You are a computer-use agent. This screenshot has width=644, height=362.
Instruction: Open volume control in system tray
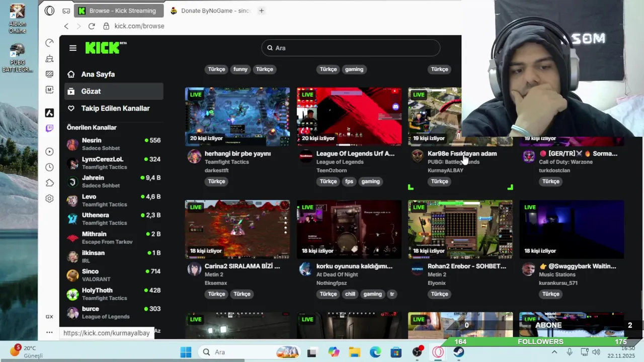tap(596, 352)
